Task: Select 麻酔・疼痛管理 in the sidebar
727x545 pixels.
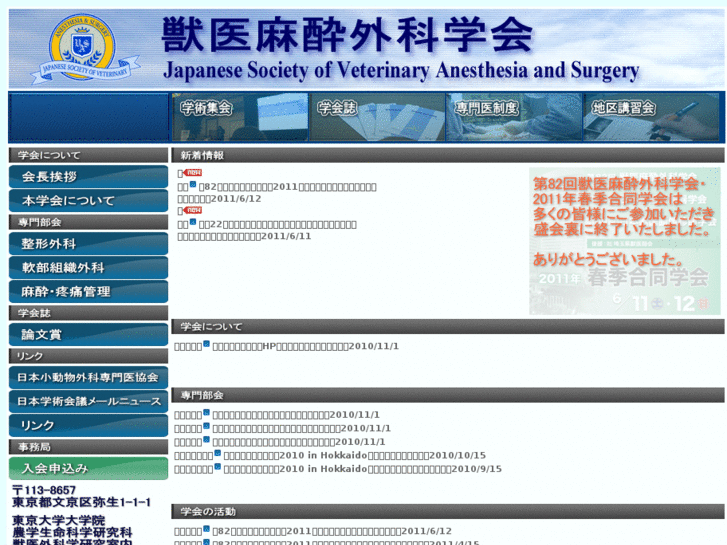Action: (x=88, y=292)
